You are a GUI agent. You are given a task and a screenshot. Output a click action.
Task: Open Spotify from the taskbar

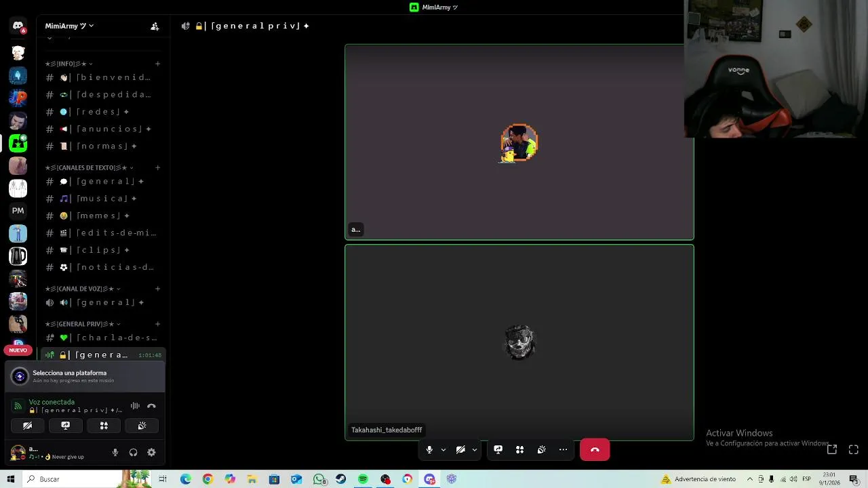click(363, 479)
